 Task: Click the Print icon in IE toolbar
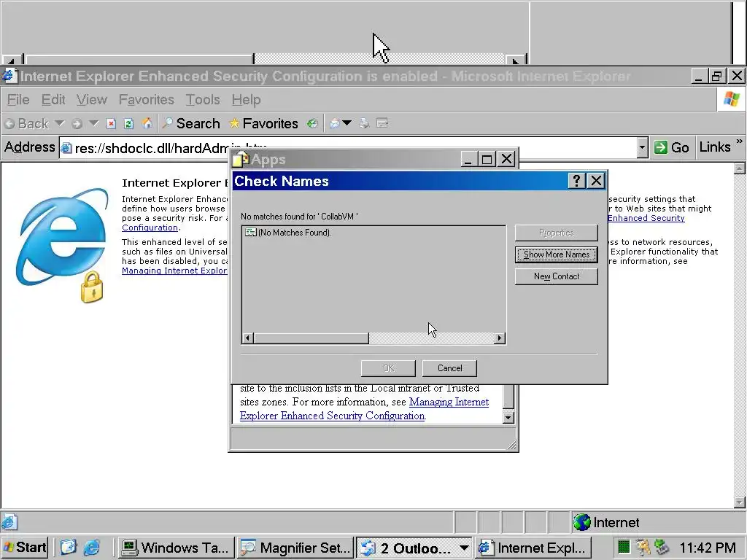(x=365, y=124)
